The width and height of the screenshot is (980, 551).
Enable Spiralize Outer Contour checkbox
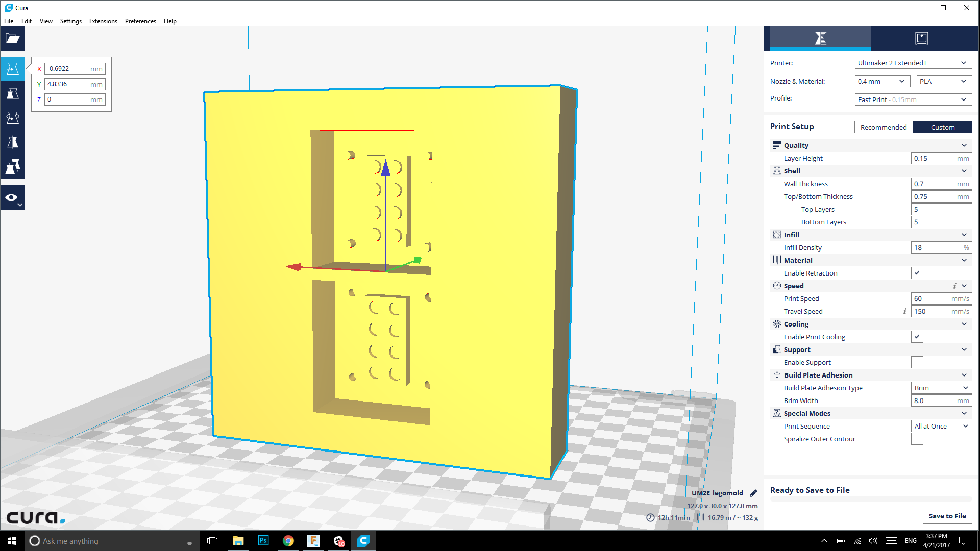click(x=917, y=439)
